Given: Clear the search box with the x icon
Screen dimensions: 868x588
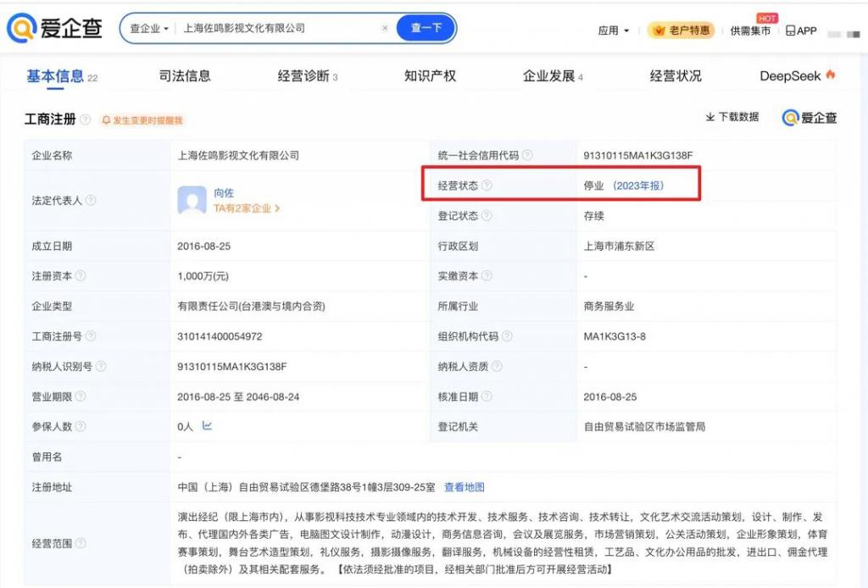Looking at the screenshot, I should point(385,28).
